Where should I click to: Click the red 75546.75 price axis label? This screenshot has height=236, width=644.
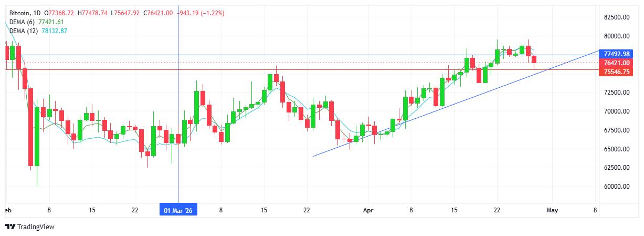(617, 71)
